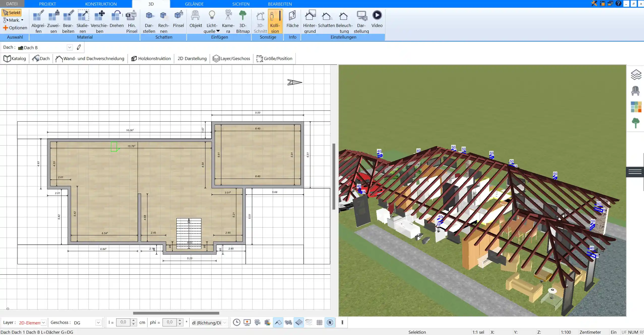Open the SICHTEN ribbon tab
The height and width of the screenshot is (335, 644).
point(241,4)
